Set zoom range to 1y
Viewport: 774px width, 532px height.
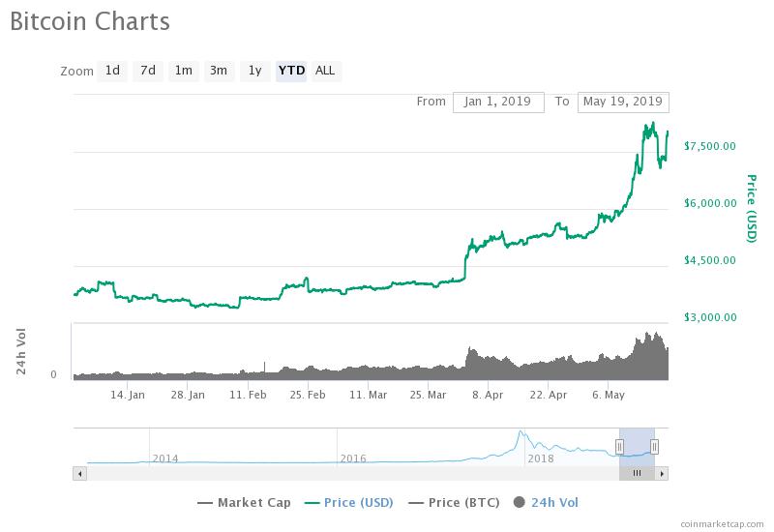click(254, 71)
